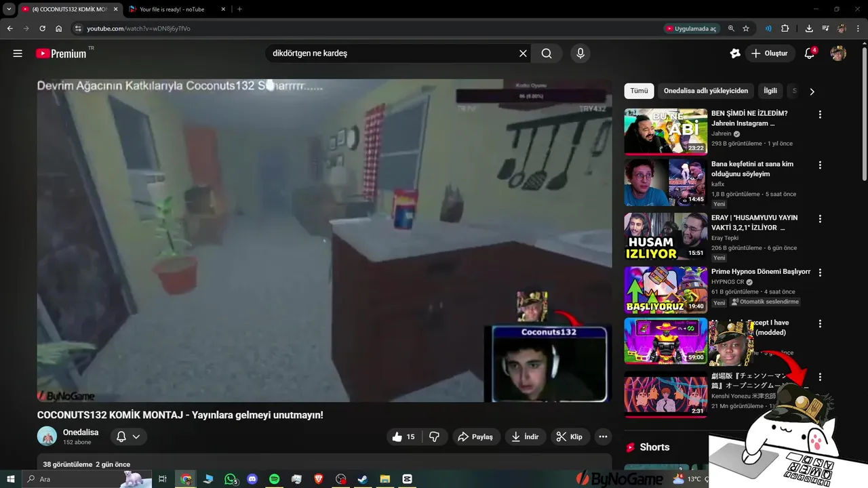Select the İlgili filter chip
Screen dimensions: 868x488
point(770,91)
